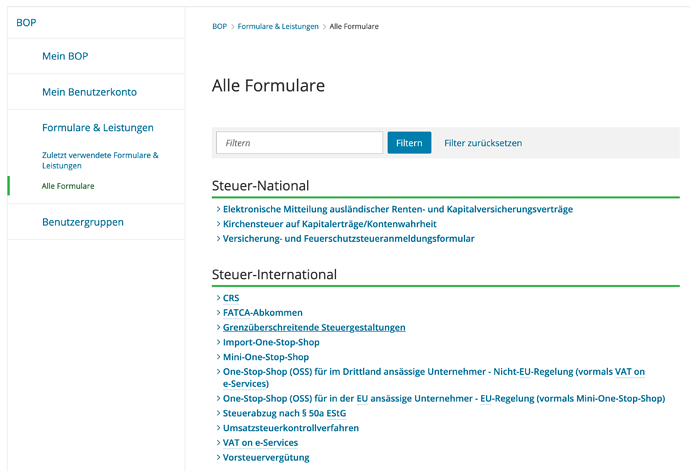Open Grenzüberschreitende Steuergestaltungen link
This screenshot has height=471, width=690.
click(x=314, y=327)
